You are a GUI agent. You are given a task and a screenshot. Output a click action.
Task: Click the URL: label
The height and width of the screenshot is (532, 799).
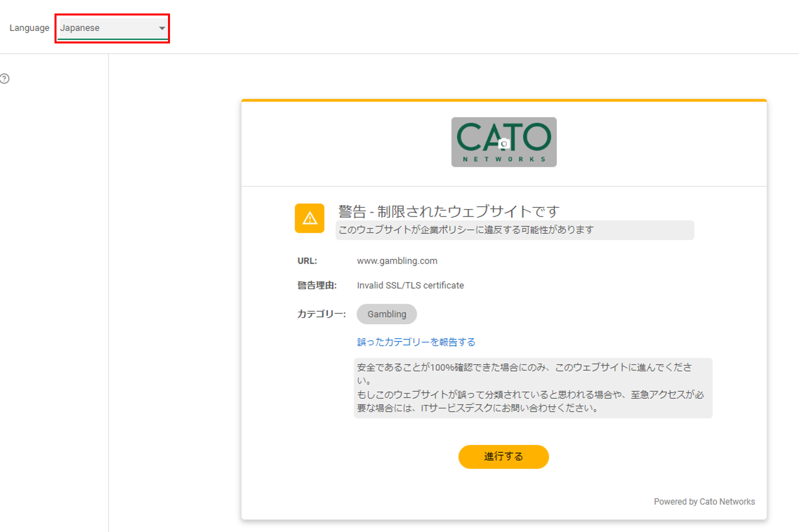click(x=307, y=261)
